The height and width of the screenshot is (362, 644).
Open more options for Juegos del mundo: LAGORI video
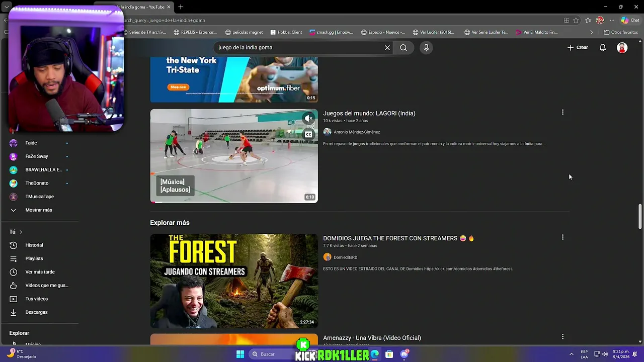(562, 112)
